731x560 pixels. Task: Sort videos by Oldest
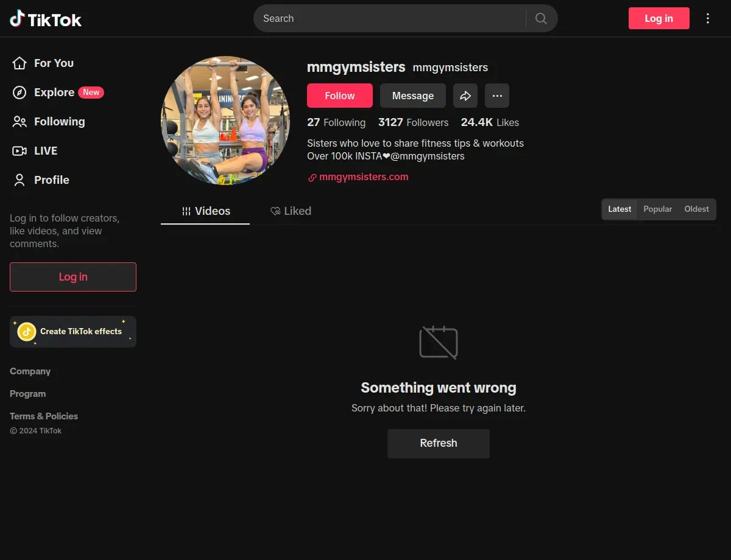point(696,209)
